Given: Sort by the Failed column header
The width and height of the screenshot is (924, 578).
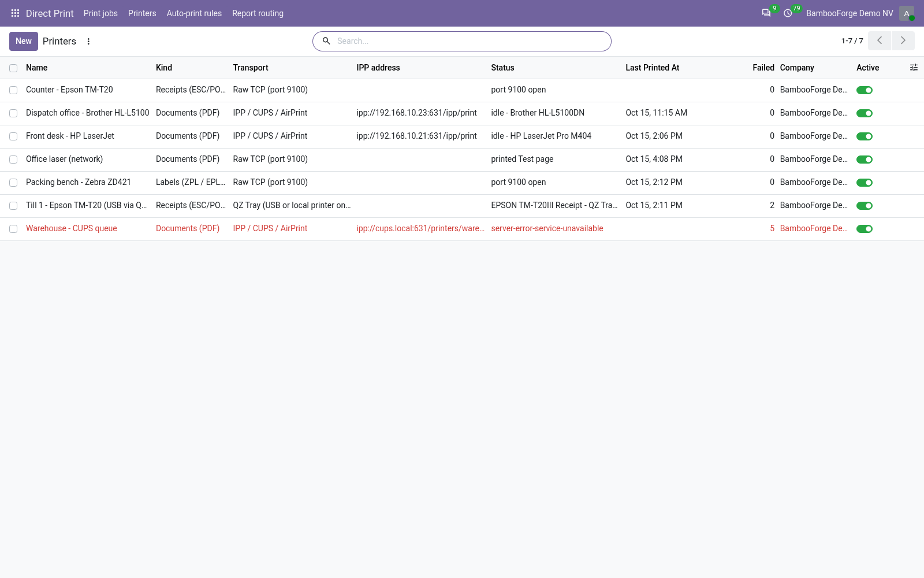Looking at the screenshot, I should 763,68.
